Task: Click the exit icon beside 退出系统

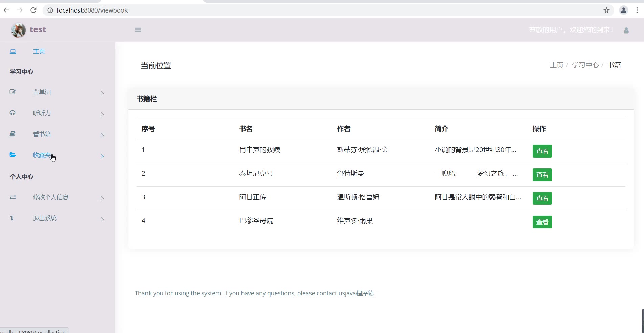Action: coord(12,218)
